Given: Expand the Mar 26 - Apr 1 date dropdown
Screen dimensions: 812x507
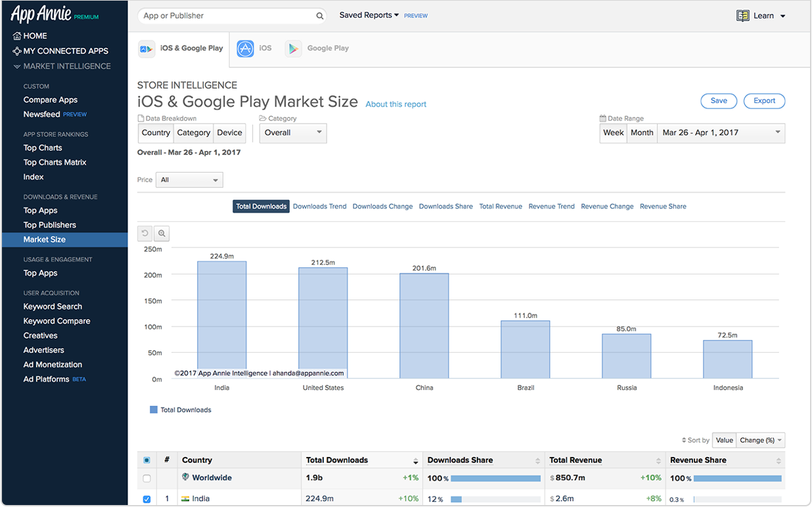Looking at the screenshot, I should 721,133.
